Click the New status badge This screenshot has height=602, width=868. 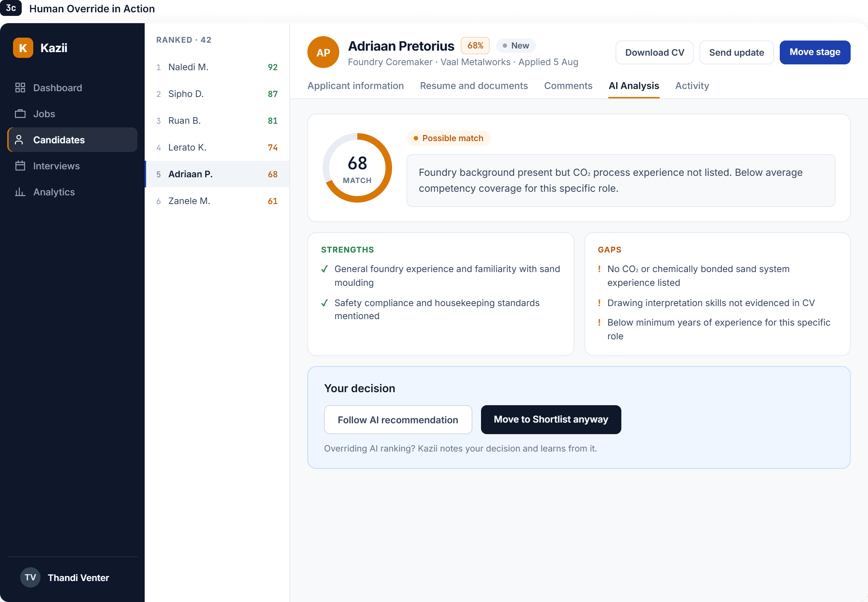click(515, 45)
